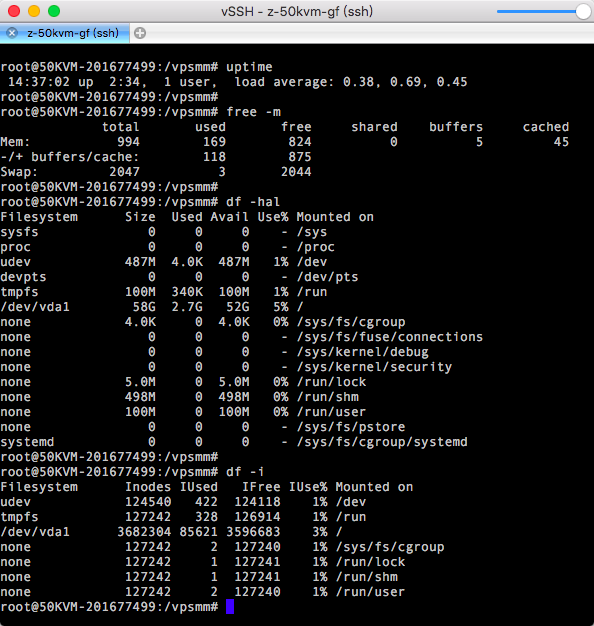Click the '/run/user' path in df -i output
This screenshot has height=626, width=594.
[x=370, y=592]
